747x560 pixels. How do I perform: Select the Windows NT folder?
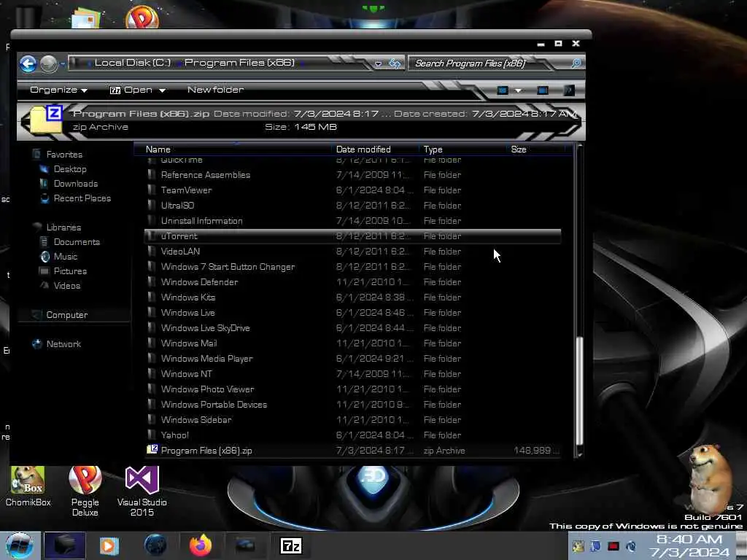[x=352, y=374]
